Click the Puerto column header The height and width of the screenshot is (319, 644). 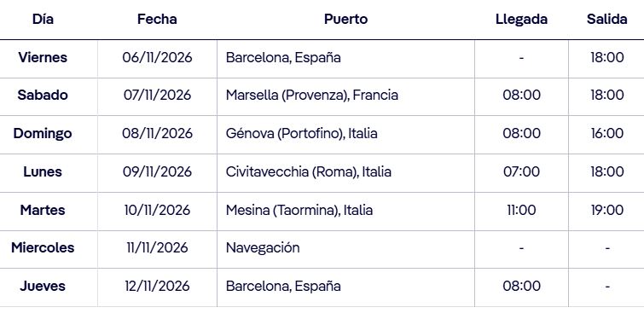pyautogui.click(x=345, y=20)
